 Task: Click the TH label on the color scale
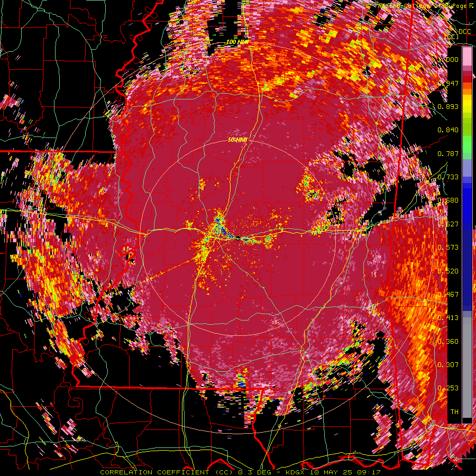click(454, 412)
